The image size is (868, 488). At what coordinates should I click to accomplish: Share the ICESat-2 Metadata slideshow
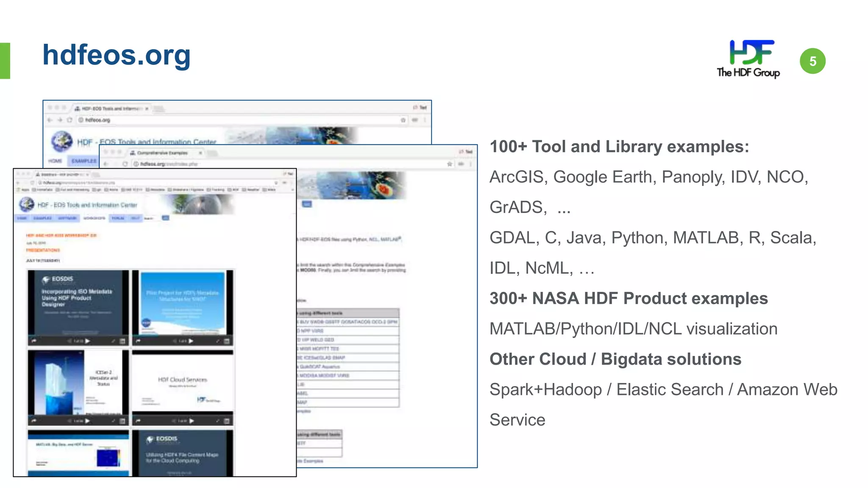[x=34, y=421]
